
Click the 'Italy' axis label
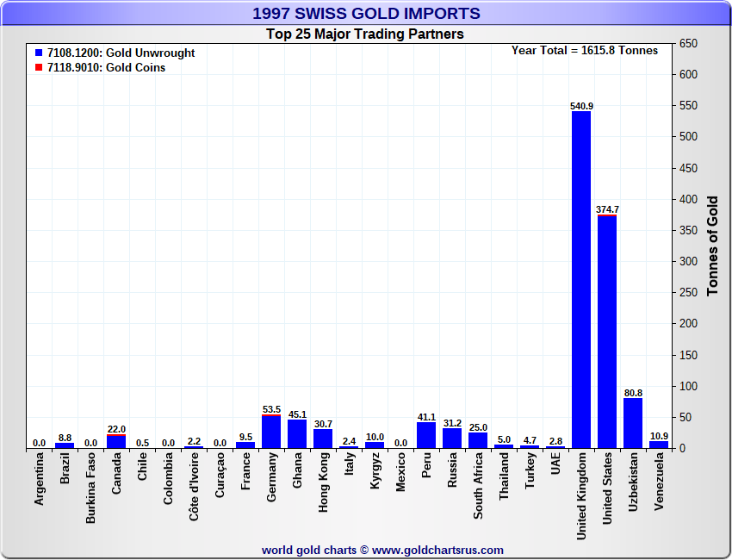[x=349, y=464]
